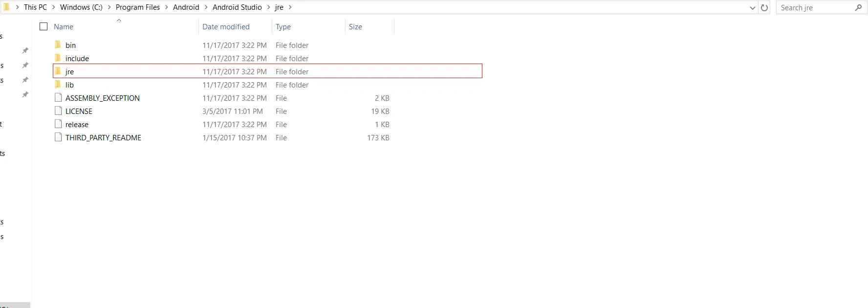Navigate to Windows (C:) breadcrumb
Viewport: 868px width, 308px height.
click(x=81, y=7)
